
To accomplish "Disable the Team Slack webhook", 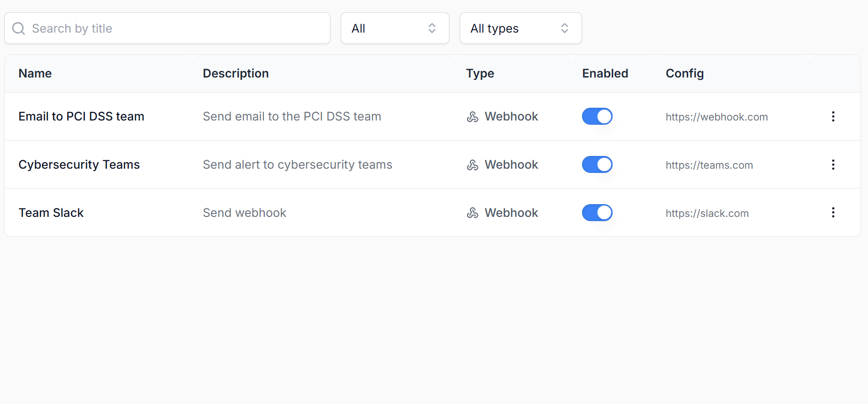I will (x=597, y=213).
